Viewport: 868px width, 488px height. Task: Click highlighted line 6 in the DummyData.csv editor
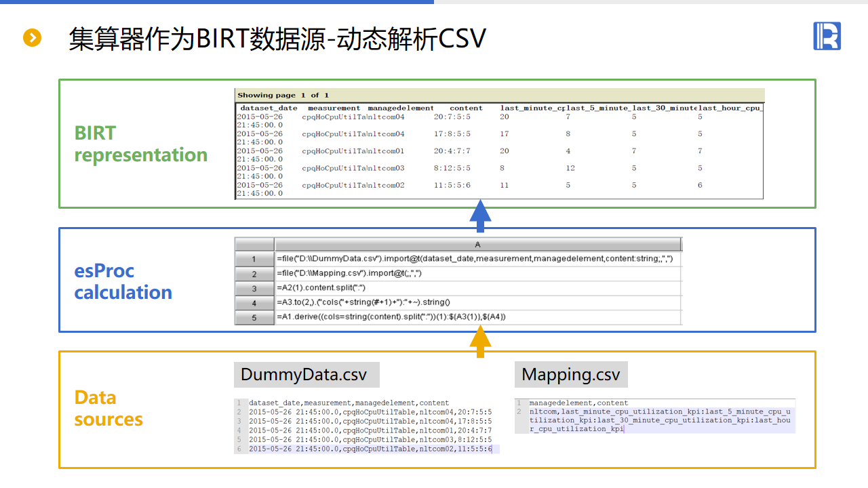pyautogui.click(x=370, y=449)
